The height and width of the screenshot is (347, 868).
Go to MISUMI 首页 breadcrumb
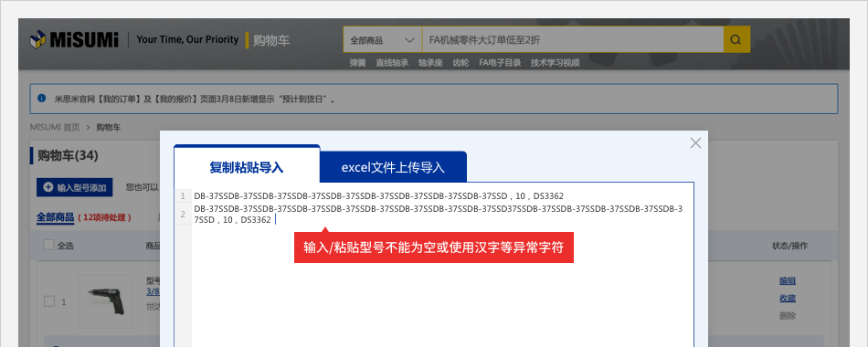pos(55,127)
